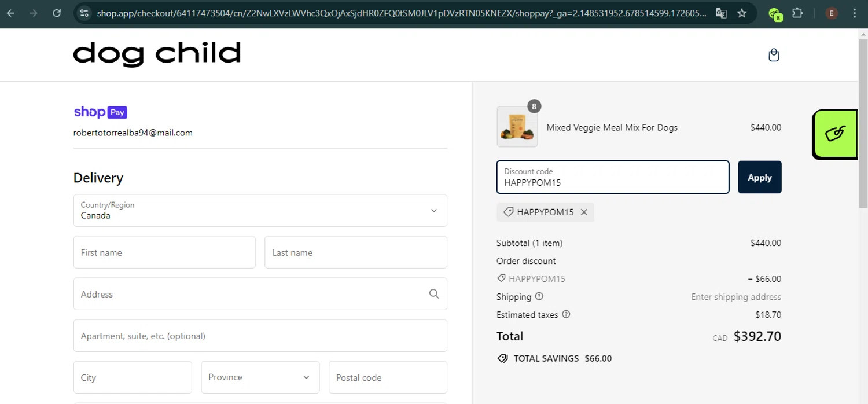Click the Subtotal (1 item) label

529,243
